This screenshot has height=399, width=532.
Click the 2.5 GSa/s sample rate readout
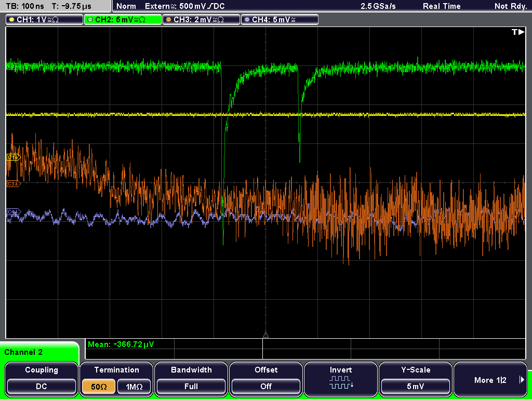tap(378, 6)
